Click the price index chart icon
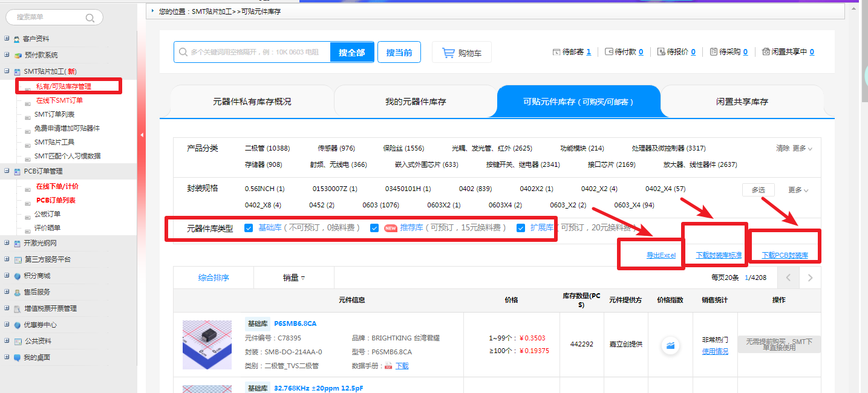868x393 pixels. [670, 345]
